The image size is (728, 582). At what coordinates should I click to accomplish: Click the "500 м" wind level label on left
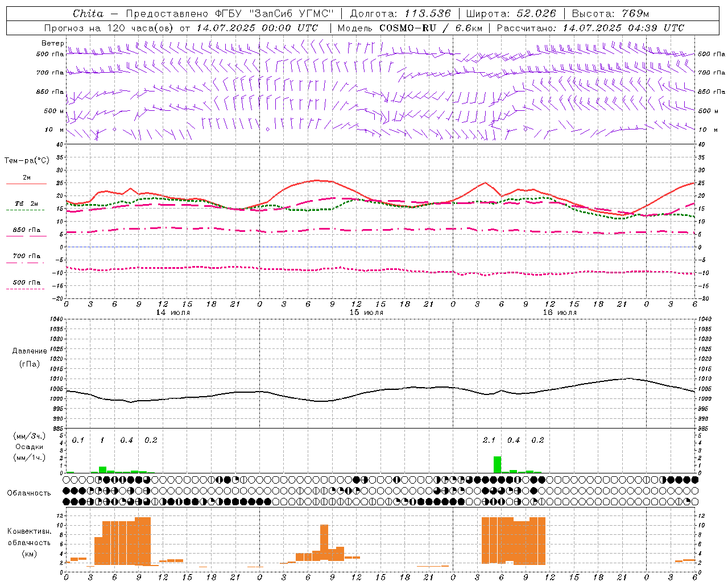[x=54, y=111]
